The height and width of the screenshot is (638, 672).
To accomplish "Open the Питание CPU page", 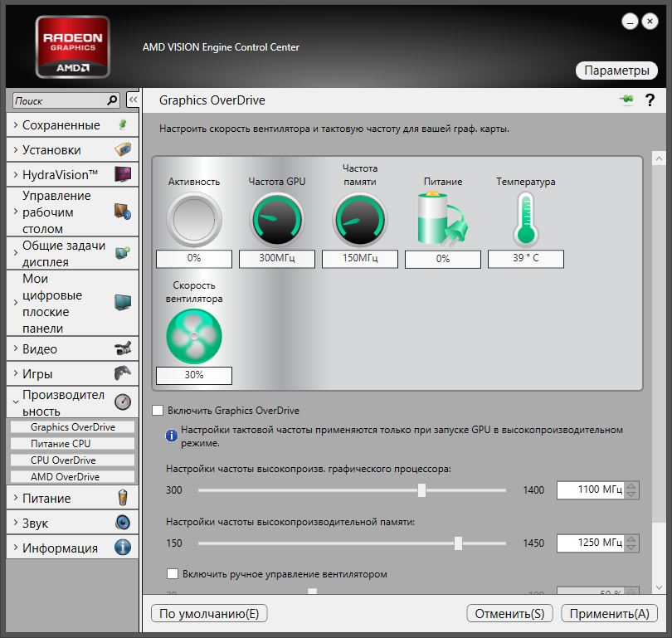I will (x=72, y=444).
